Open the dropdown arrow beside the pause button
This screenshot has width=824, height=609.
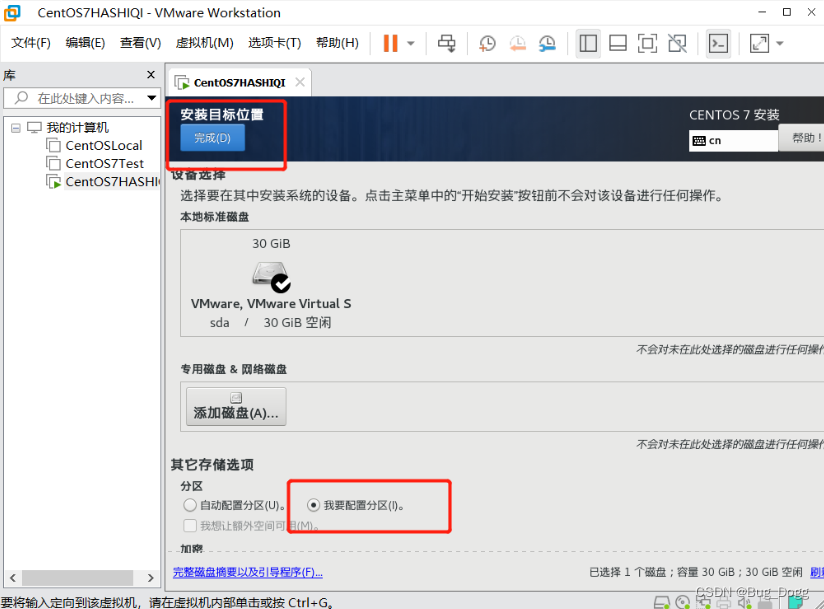coord(411,44)
